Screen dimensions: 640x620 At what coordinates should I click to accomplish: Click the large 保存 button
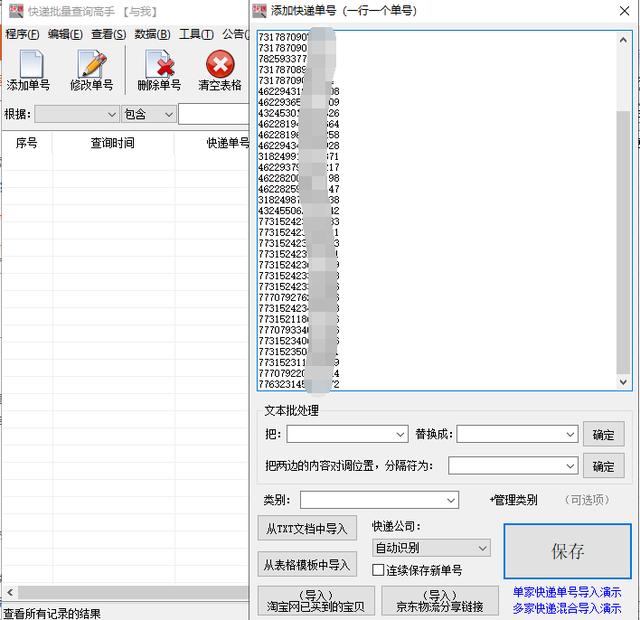pyautogui.click(x=567, y=551)
